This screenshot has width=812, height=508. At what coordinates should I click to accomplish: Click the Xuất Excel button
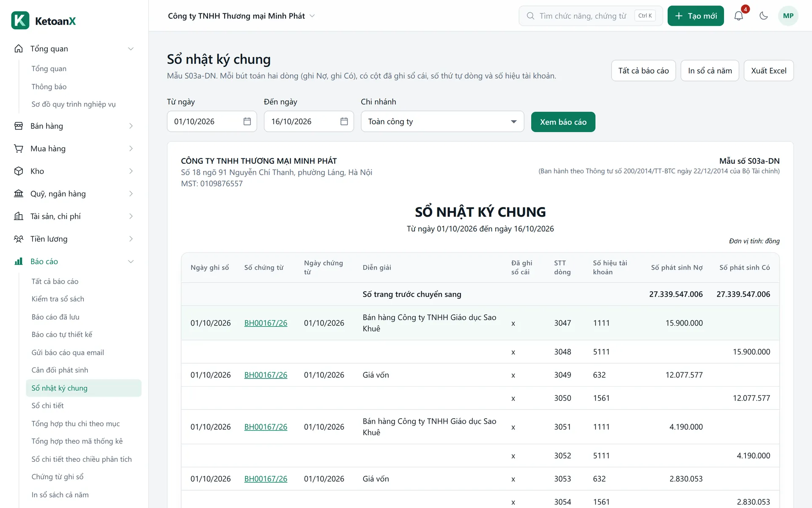click(768, 71)
